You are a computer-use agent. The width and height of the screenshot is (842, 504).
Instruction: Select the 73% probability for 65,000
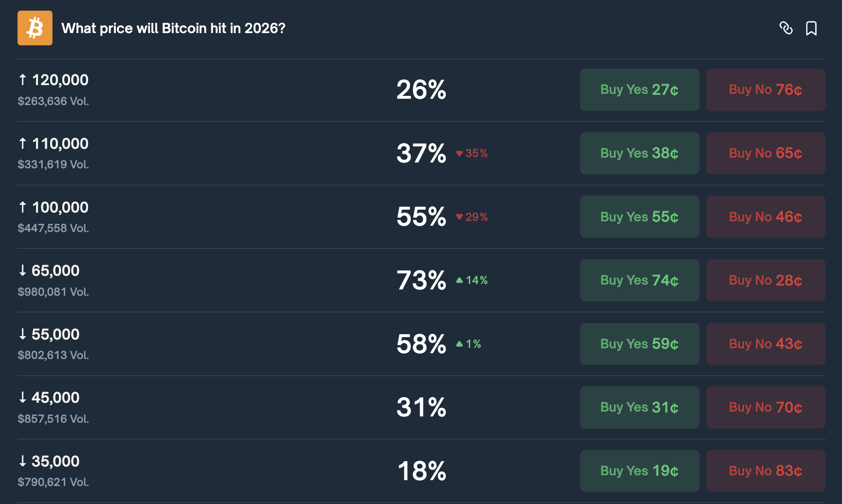(x=421, y=280)
